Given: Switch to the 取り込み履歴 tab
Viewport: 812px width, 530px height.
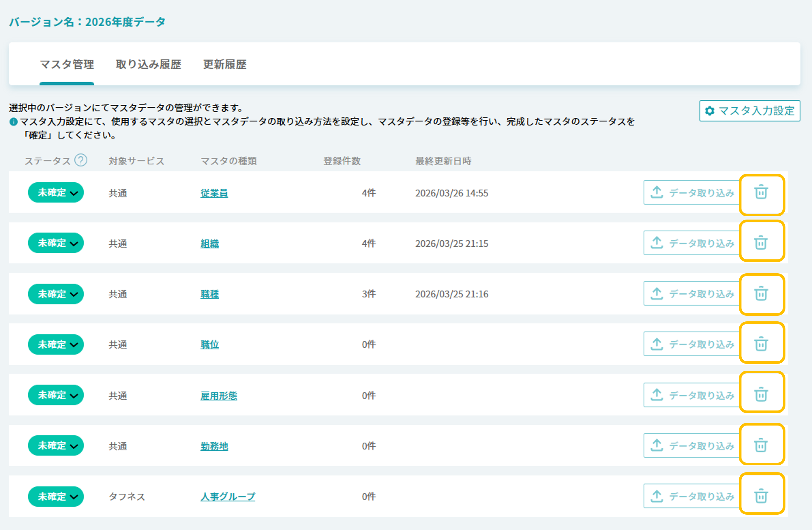Looking at the screenshot, I should click(148, 65).
